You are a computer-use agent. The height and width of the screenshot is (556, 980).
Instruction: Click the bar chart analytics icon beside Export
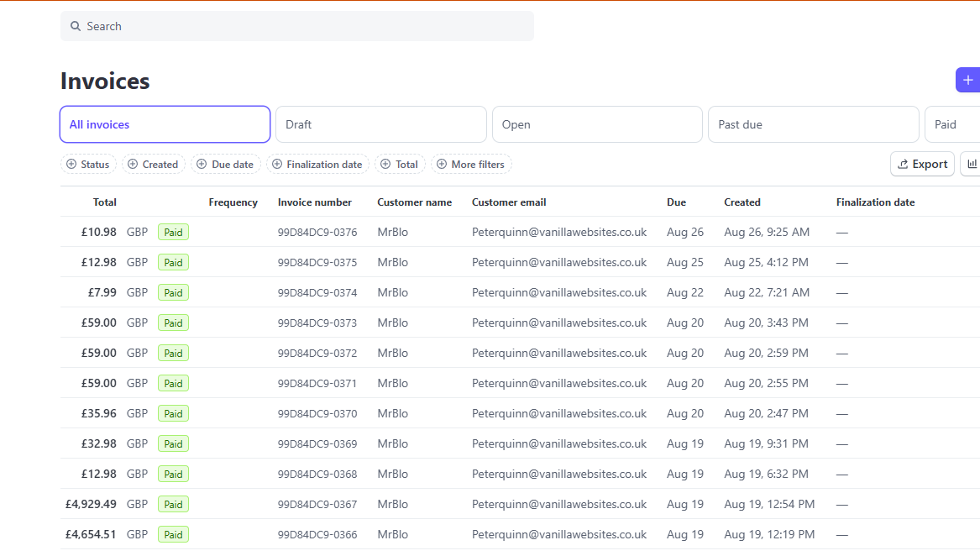[x=972, y=164]
